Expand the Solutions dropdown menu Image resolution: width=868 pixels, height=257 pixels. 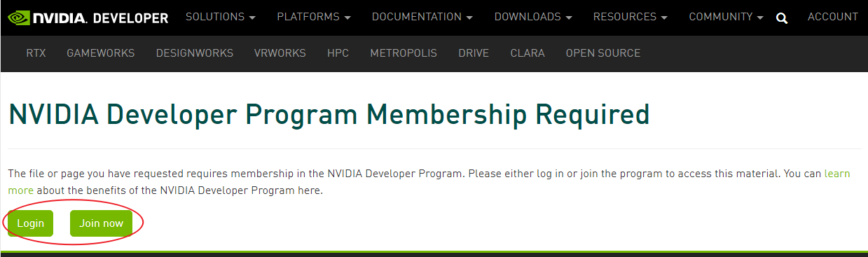tap(220, 17)
